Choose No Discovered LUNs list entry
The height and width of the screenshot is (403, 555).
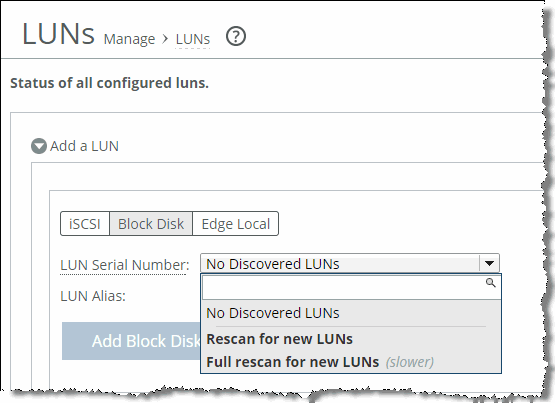pos(273,313)
